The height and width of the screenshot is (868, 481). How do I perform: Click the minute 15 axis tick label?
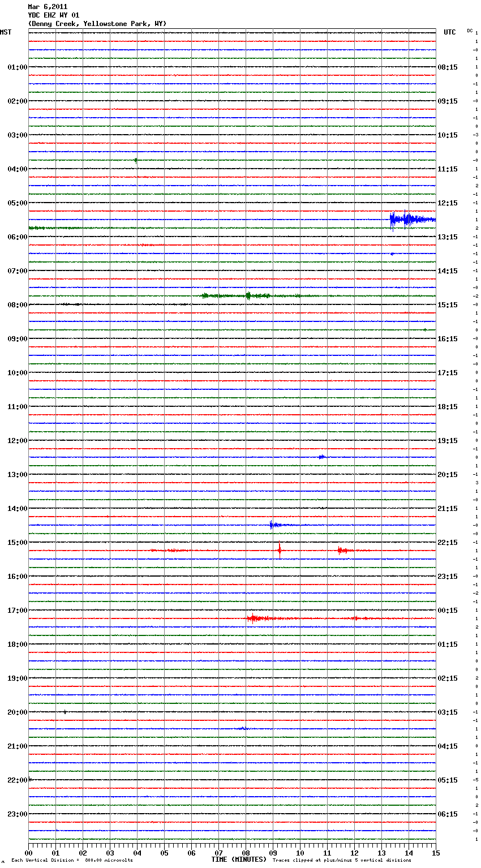pyautogui.click(x=436, y=853)
